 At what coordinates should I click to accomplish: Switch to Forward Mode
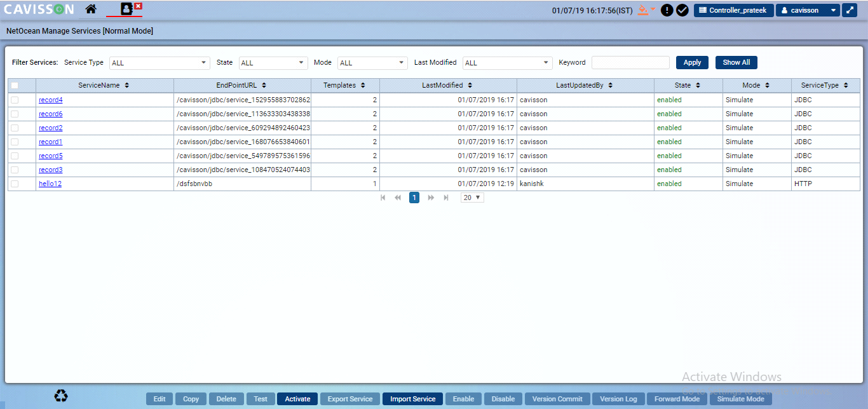[677, 399]
